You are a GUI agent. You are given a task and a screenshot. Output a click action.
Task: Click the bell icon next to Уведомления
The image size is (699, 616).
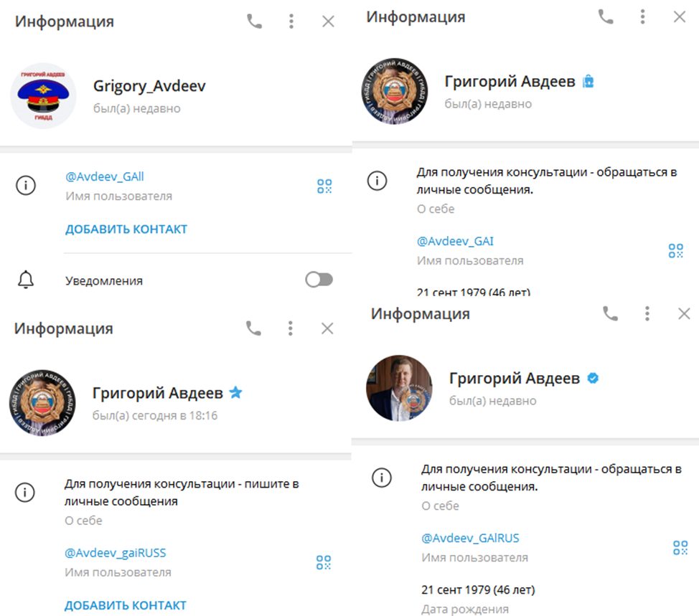pos(26,280)
